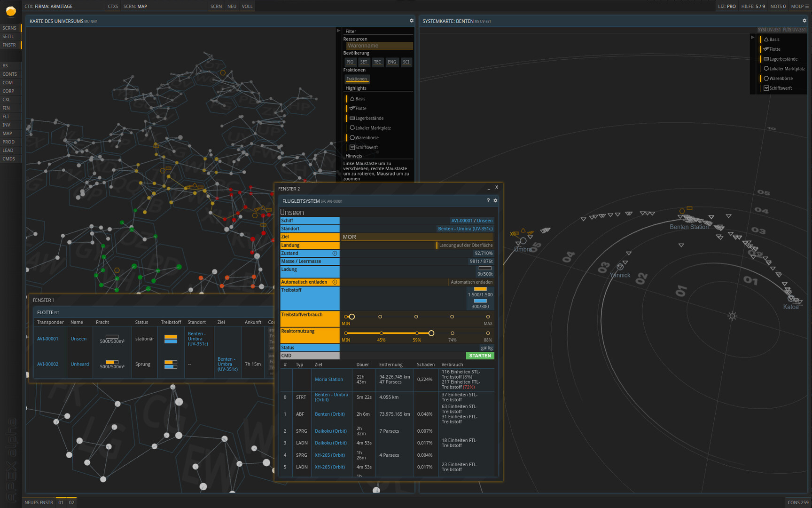Screen dimensions: 812x508
Task: Collapse the system map highlights panel arrow
Action: pos(752,37)
